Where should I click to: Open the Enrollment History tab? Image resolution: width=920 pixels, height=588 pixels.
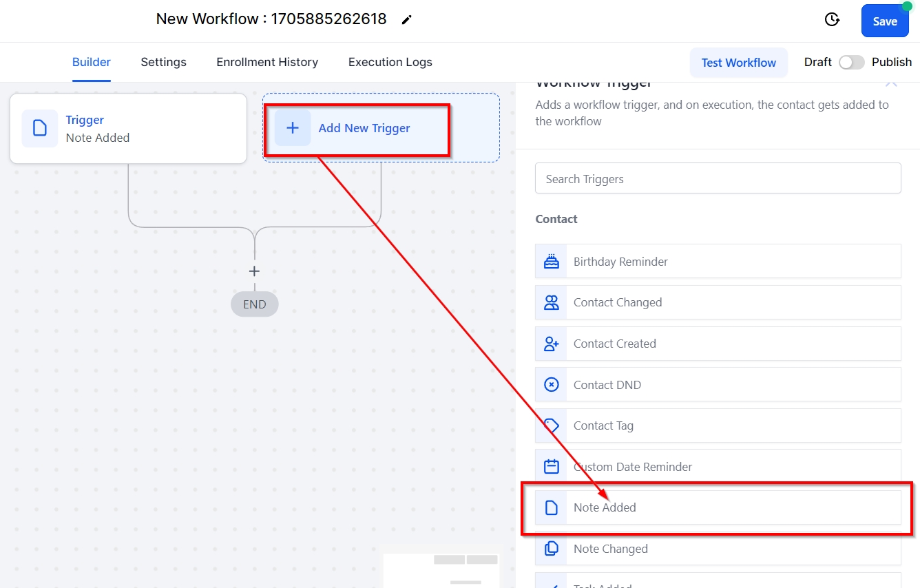coord(267,62)
